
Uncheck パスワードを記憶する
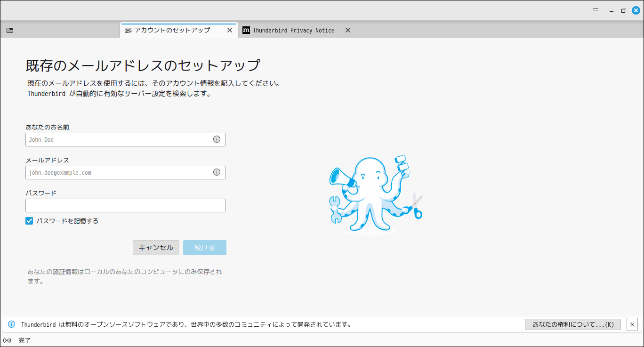tap(29, 221)
